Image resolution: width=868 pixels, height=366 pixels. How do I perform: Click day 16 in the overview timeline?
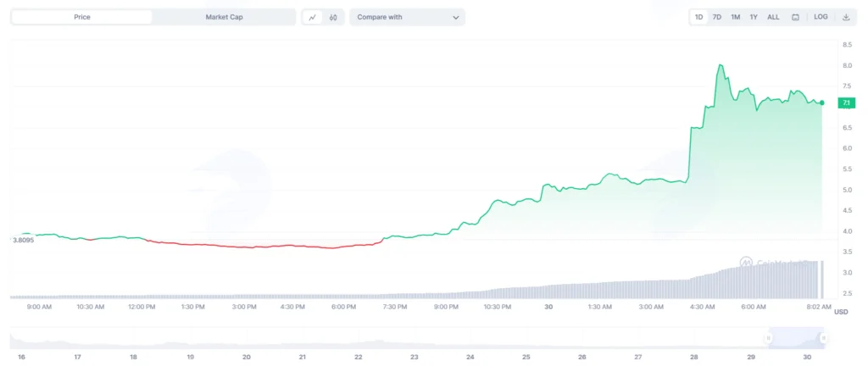click(x=21, y=358)
